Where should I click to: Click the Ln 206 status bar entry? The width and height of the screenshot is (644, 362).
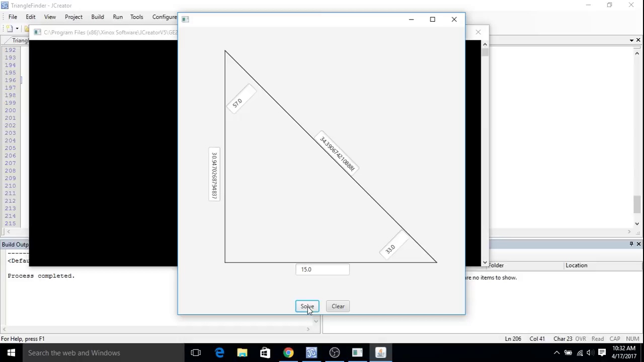point(513,339)
